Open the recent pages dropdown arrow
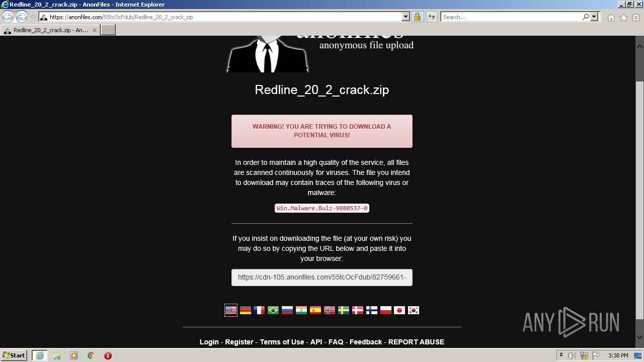 (x=33, y=17)
